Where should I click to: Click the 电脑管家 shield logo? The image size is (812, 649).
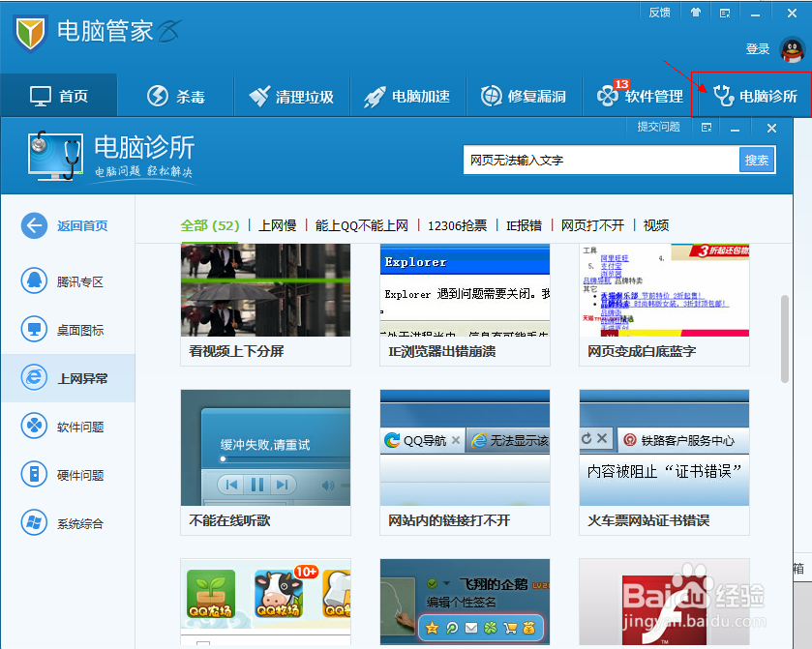pos(31,33)
